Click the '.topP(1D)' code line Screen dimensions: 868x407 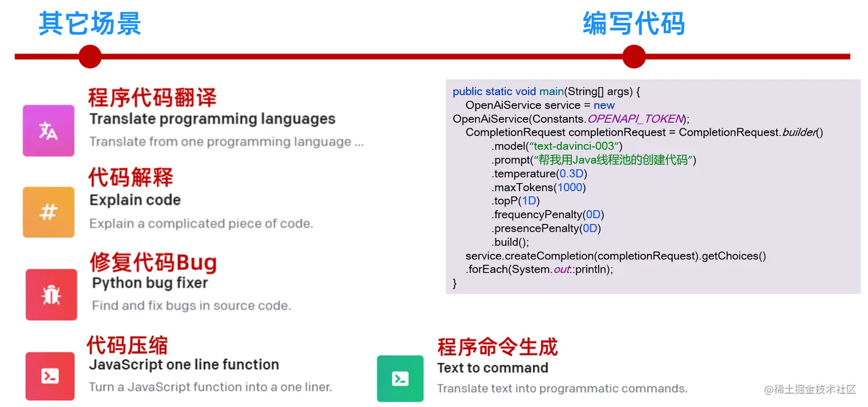516,201
